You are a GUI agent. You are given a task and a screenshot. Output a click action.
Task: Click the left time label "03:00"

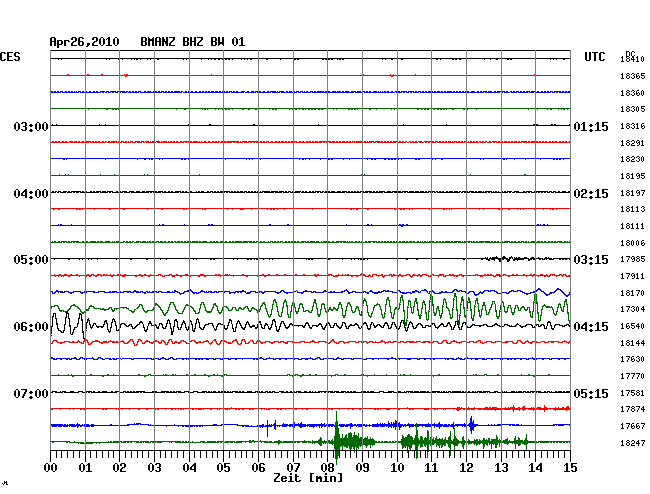pos(31,126)
